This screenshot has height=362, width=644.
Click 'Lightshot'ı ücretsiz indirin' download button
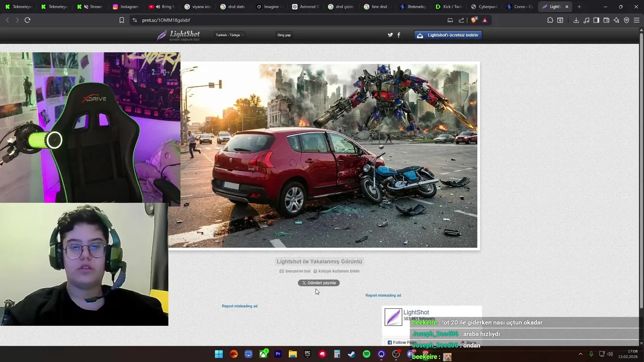[448, 35]
